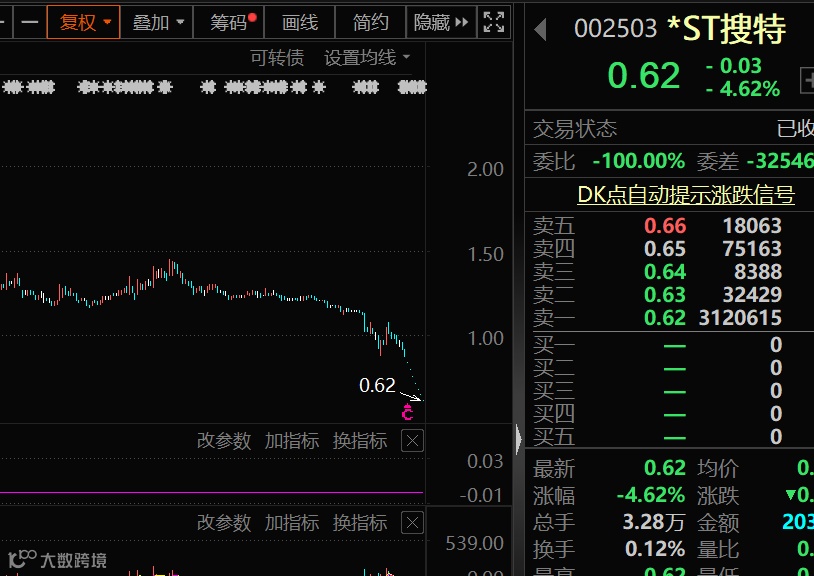The image size is (814, 576).
Task: Click 改参数 in first indicator panel
Action: coord(224,441)
